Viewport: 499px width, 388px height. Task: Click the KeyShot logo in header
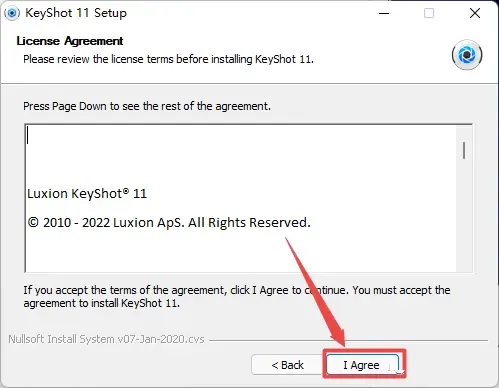pos(467,55)
